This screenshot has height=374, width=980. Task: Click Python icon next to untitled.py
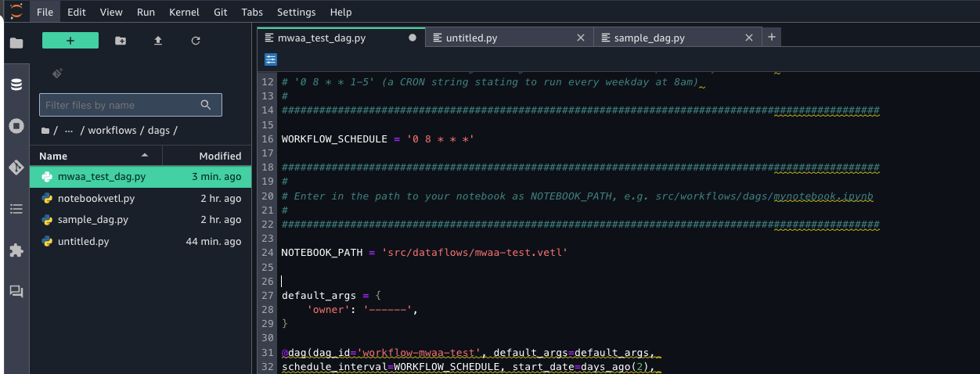tap(47, 241)
